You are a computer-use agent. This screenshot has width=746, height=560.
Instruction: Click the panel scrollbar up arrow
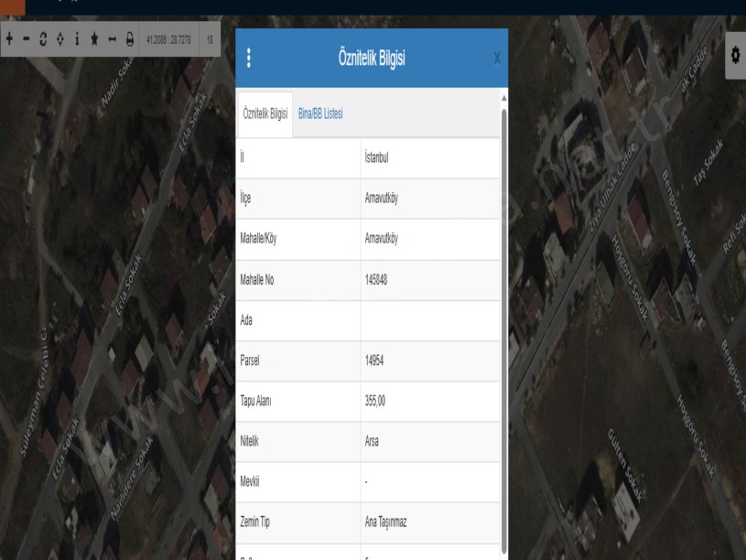[503, 97]
